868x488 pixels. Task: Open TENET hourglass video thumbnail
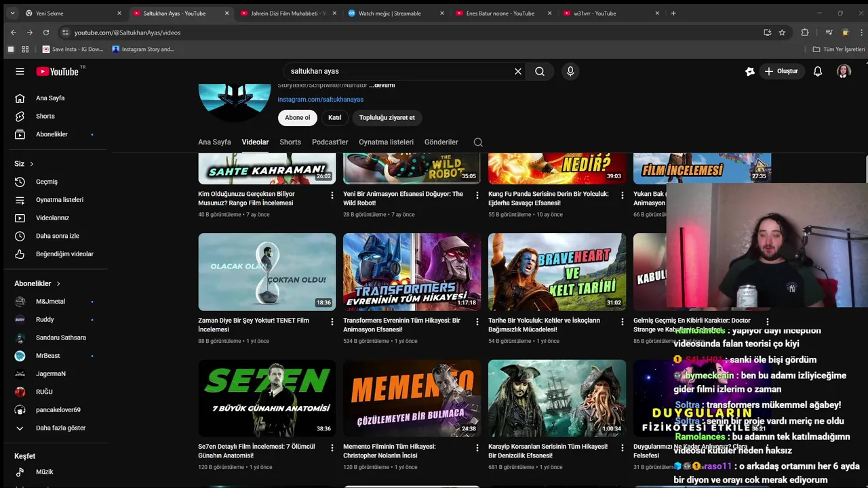(267, 272)
